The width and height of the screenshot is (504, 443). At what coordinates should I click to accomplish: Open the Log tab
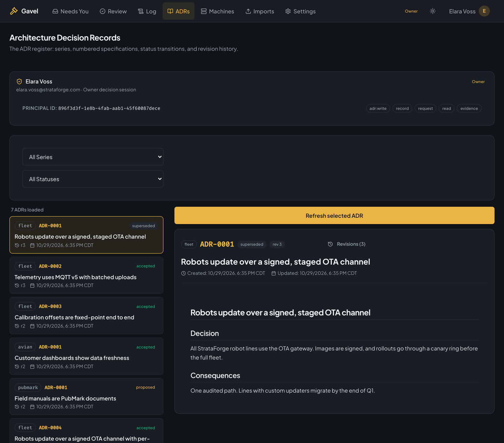(x=147, y=11)
